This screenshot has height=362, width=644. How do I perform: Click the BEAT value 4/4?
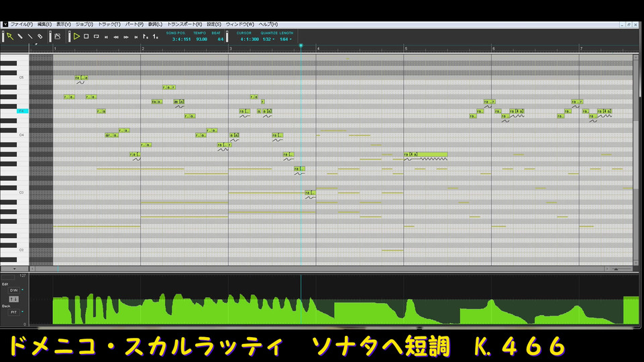221,40
